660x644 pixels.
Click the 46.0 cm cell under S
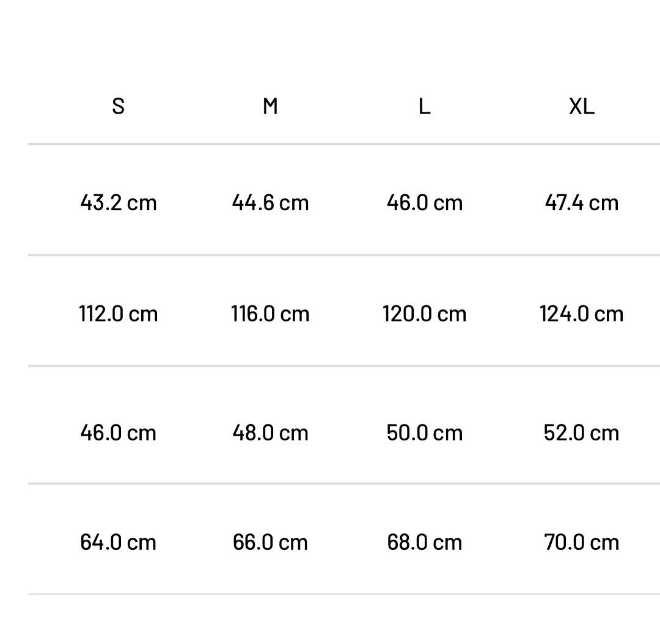(x=119, y=433)
